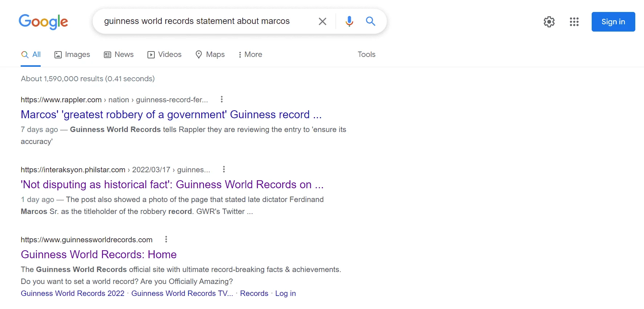Screen dimensions: 644x309
Task: Click the Sign in button
Action: click(x=613, y=22)
